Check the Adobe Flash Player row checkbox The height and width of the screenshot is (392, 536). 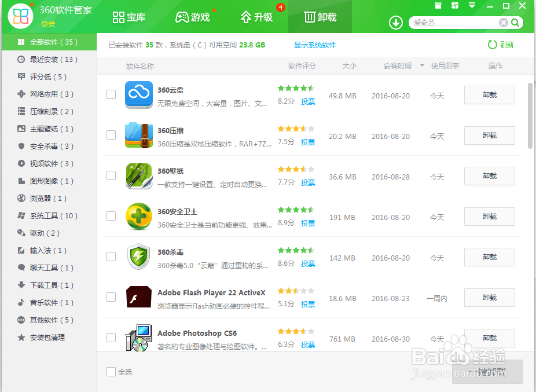[x=111, y=297]
